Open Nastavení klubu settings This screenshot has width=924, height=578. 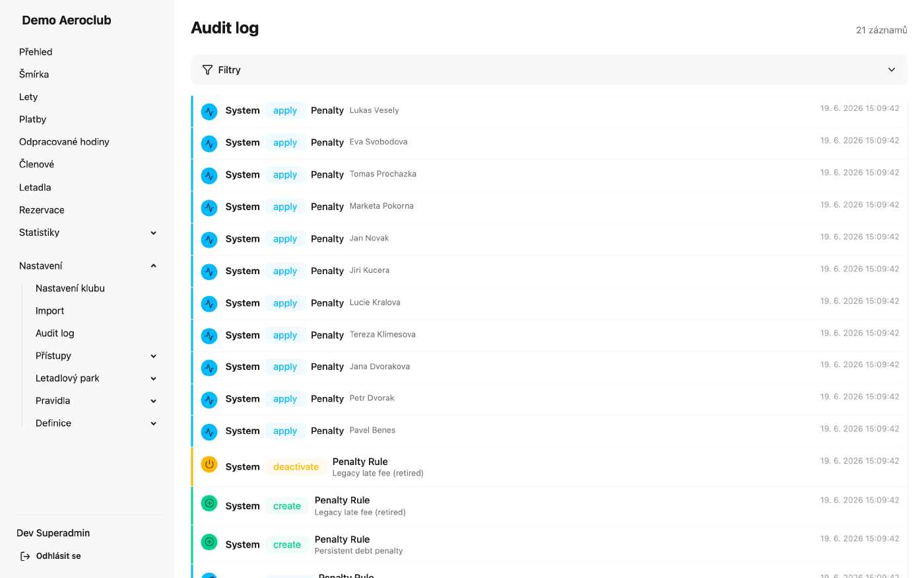point(70,289)
